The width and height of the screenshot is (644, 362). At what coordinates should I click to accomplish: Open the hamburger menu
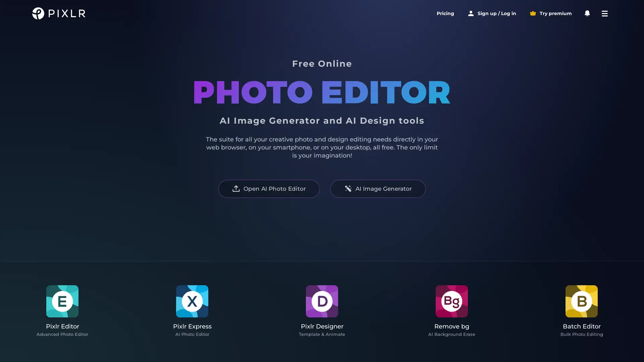coord(605,13)
